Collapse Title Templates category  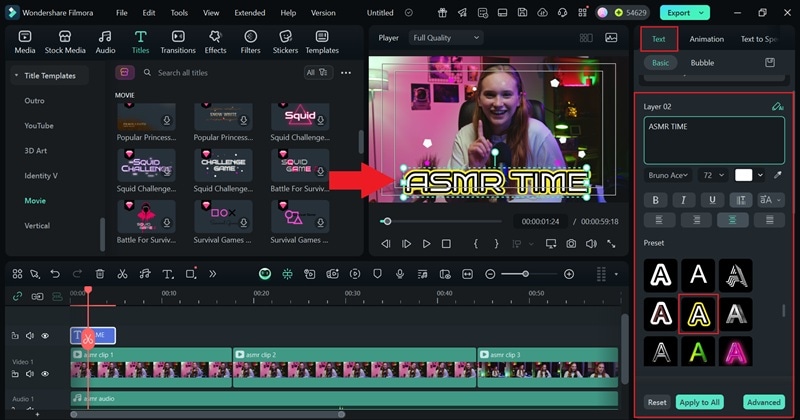pos(16,76)
